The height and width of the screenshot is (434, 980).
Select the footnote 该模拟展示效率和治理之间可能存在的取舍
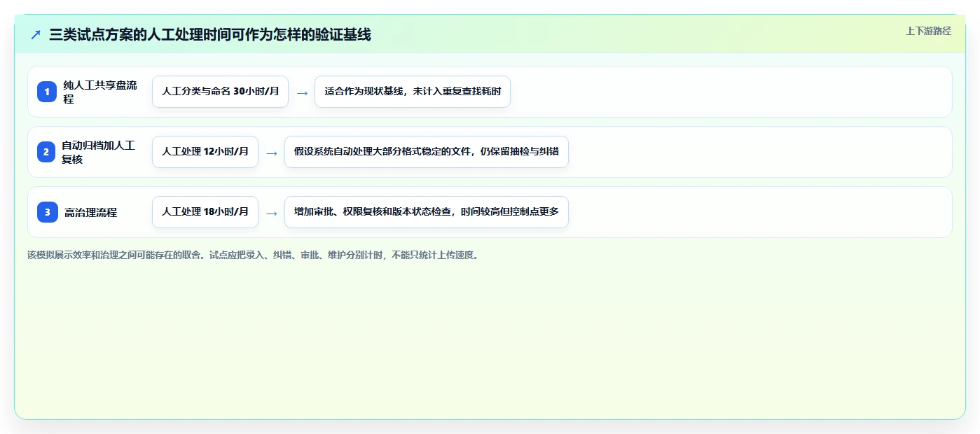click(253, 255)
